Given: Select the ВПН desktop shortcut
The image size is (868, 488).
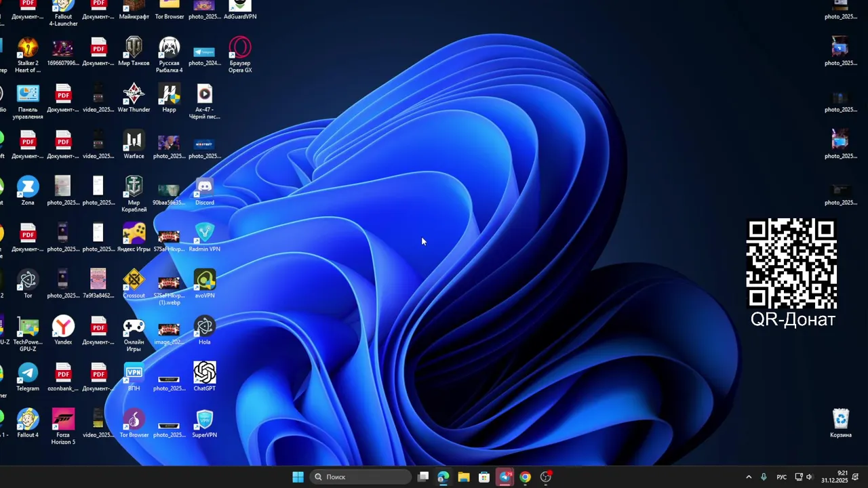Looking at the screenshot, I should coord(134,377).
